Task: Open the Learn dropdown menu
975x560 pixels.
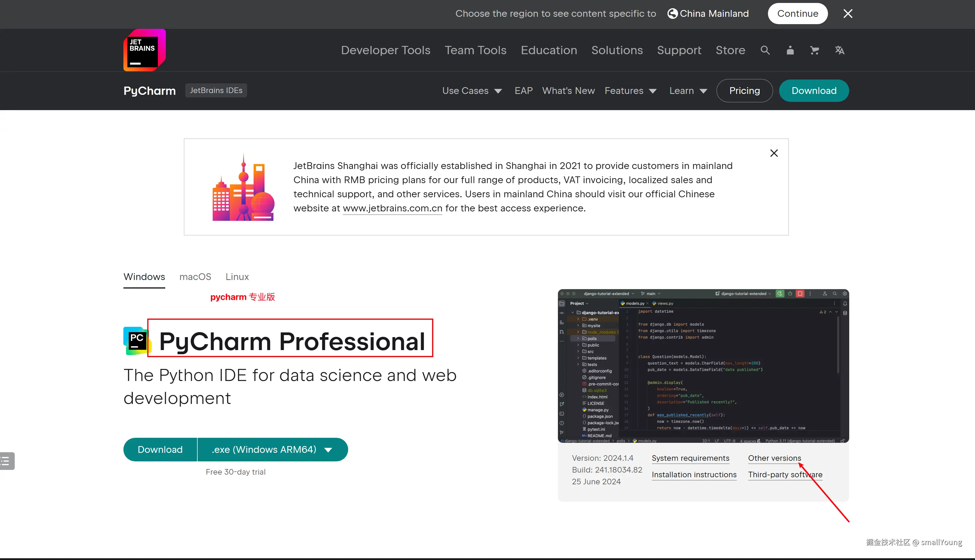Action: [x=688, y=91]
